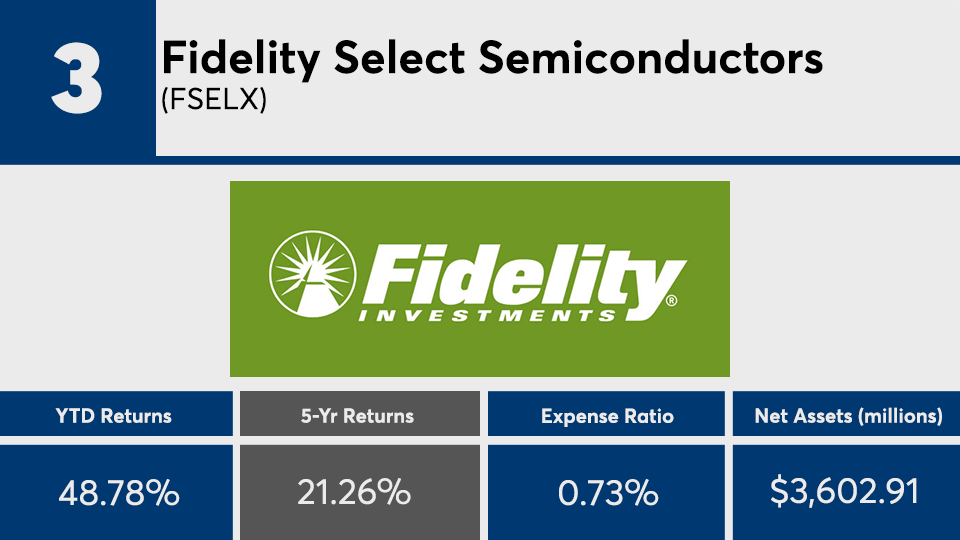
Task: Click the (FSELX) ticker symbol
Action: [214, 102]
